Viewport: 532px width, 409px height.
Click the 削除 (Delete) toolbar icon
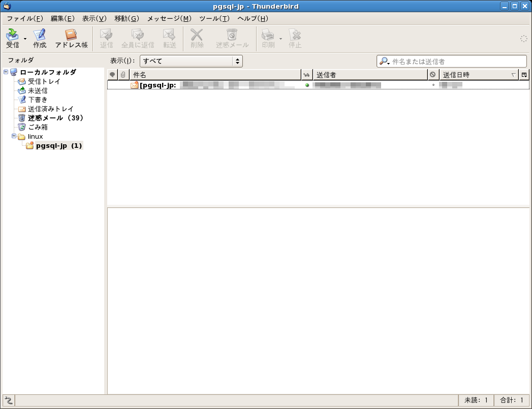coord(197,38)
